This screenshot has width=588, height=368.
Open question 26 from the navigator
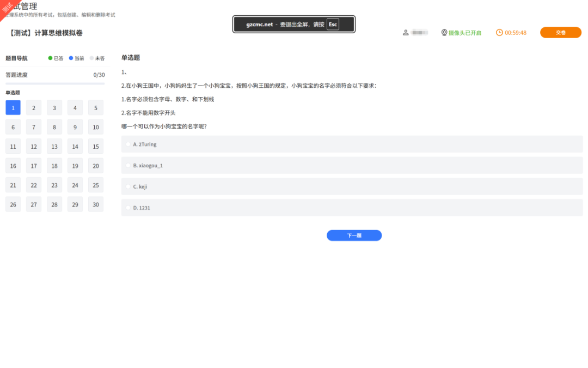point(13,204)
